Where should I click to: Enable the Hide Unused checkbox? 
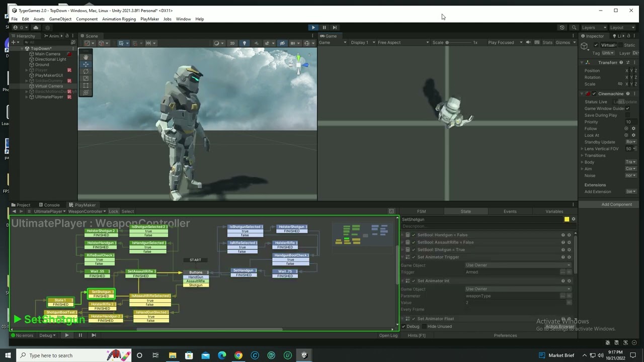tap(424, 326)
